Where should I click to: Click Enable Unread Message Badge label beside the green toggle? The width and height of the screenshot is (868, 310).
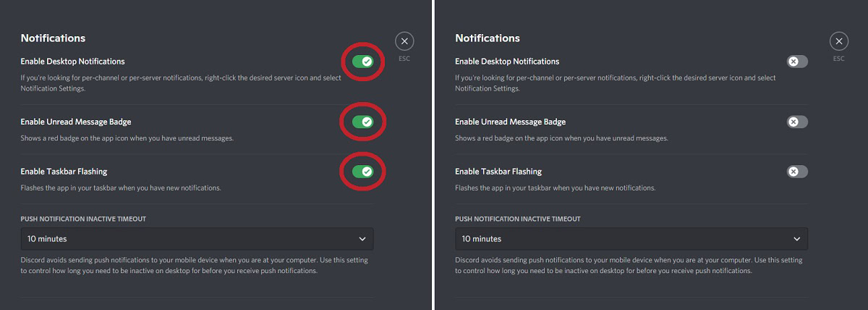(75, 122)
